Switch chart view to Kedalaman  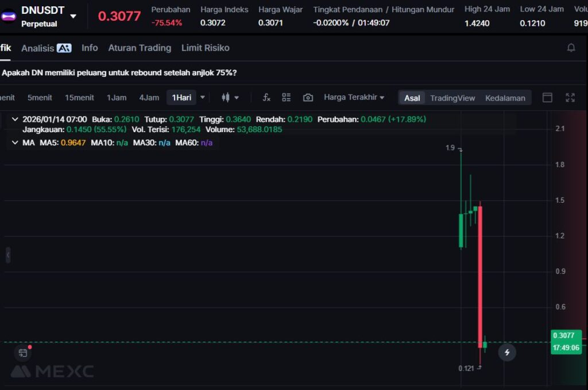coord(505,98)
